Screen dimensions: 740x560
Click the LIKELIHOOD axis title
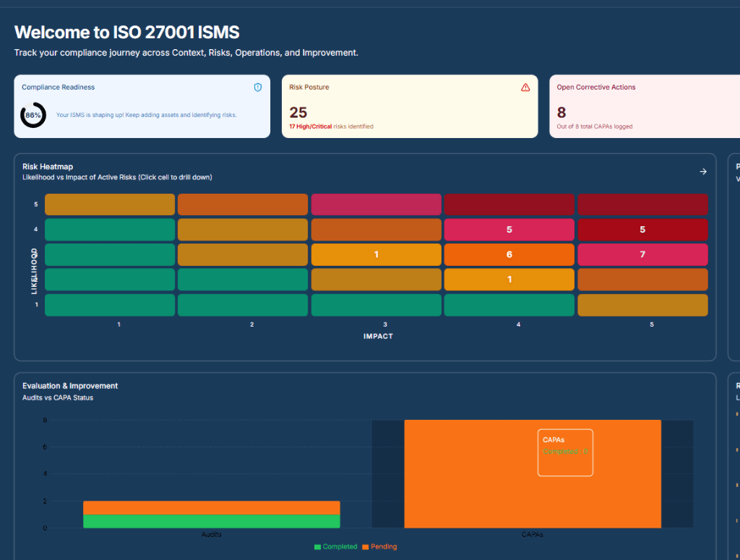pos(34,271)
